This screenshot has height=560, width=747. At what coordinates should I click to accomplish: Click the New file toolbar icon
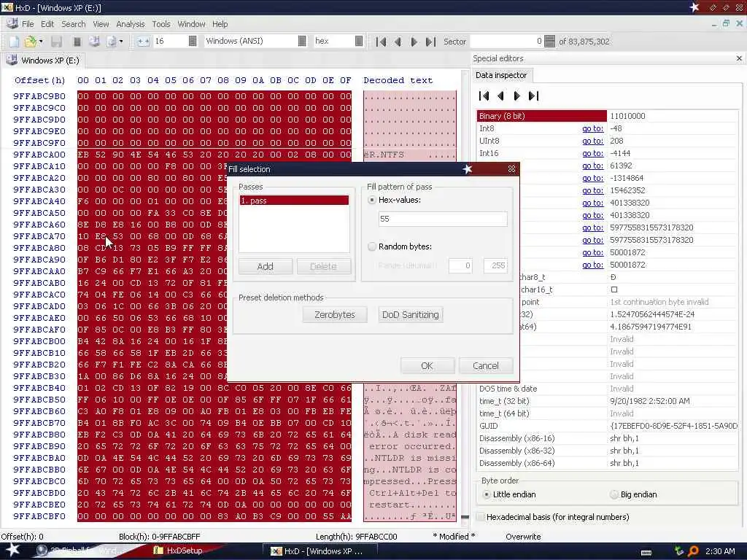click(15, 42)
